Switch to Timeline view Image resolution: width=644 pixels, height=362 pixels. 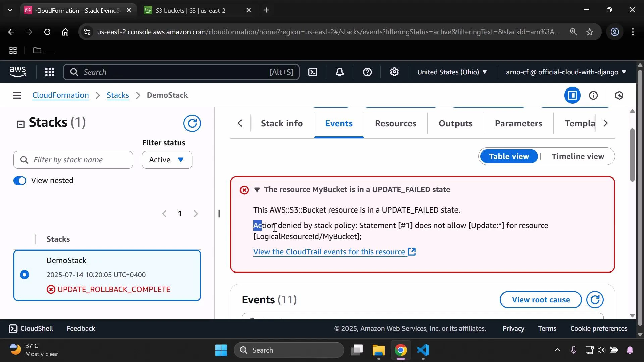tap(578, 156)
